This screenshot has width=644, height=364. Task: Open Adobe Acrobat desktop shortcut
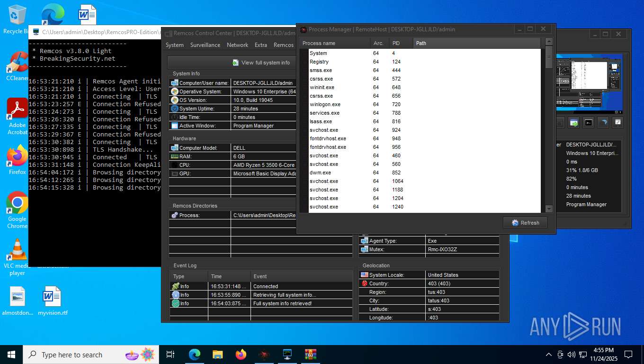pos(17,117)
